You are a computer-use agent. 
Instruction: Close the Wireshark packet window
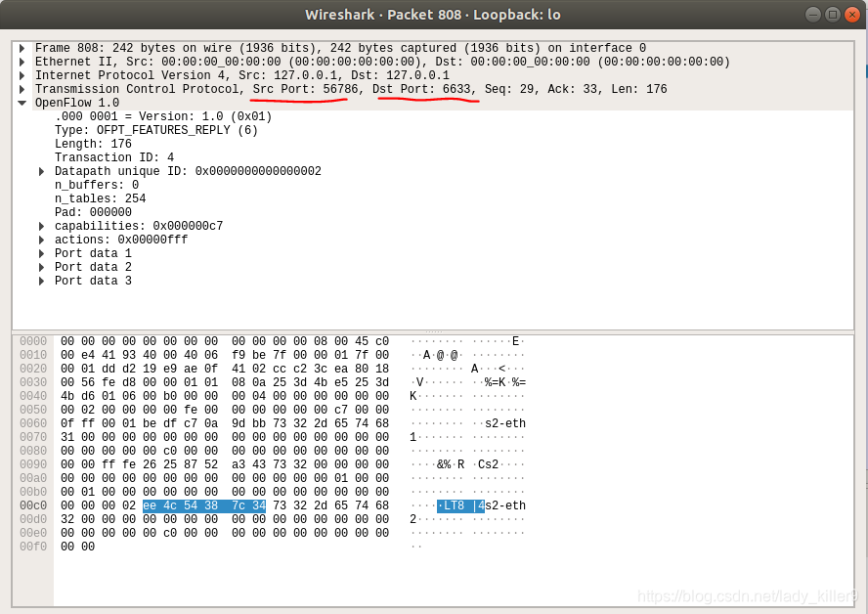852,15
